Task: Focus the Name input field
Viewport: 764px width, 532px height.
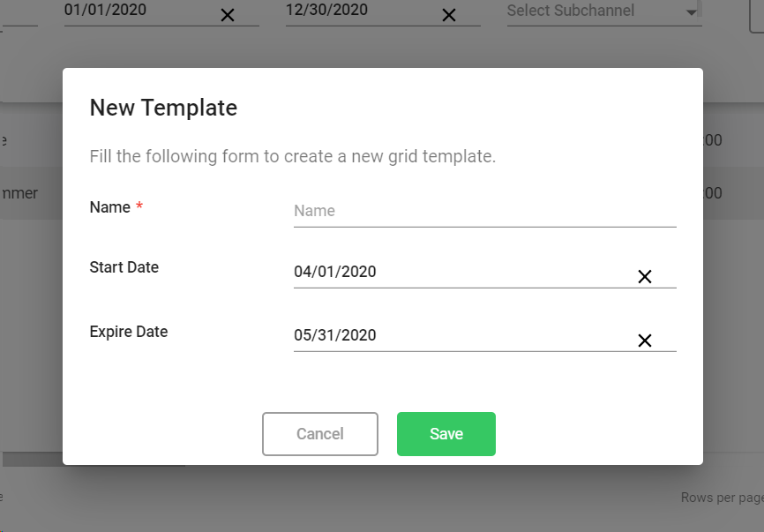Action: [483, 211]
